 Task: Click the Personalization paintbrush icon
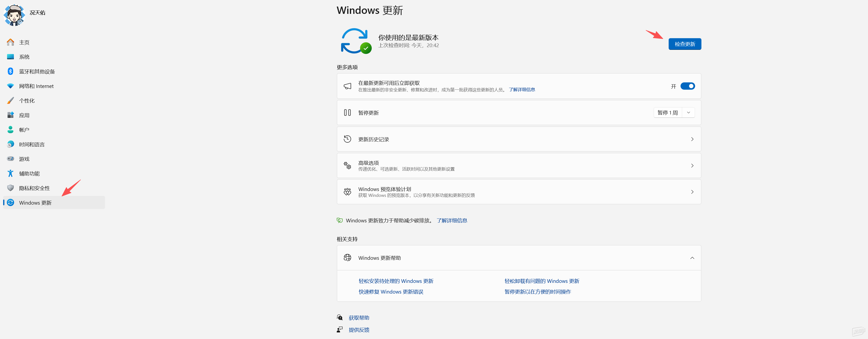pos(10,101)
